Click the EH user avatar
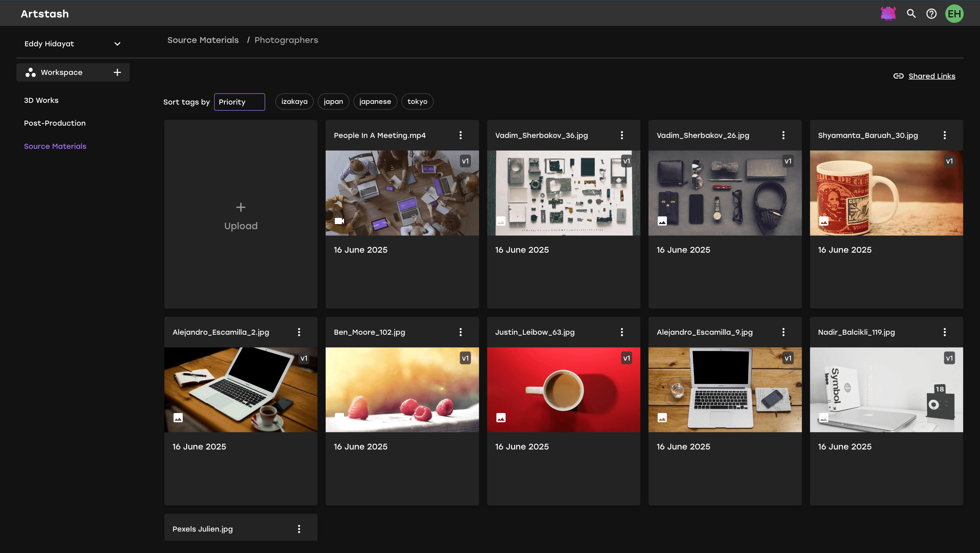This screenshot has width=980, height=553. coord(954,14)
